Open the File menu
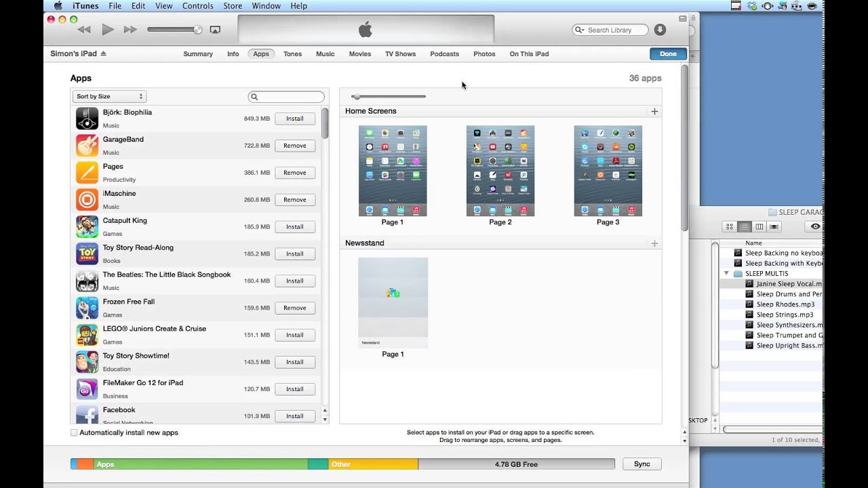 click(x=115, y=5)
